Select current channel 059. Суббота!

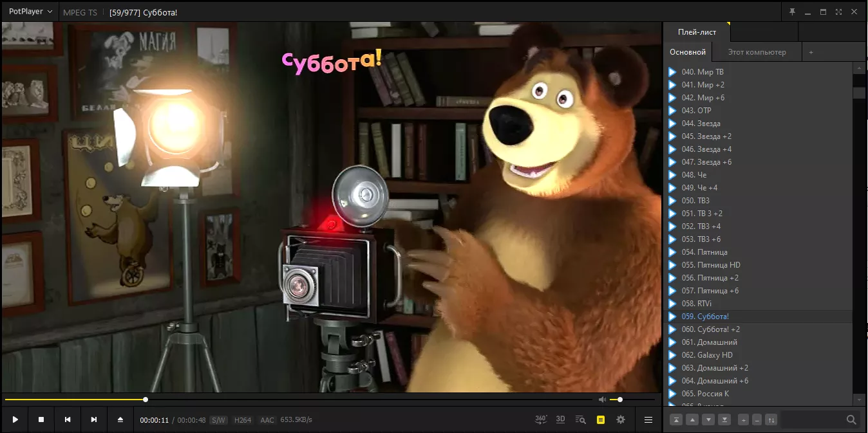(758, 317)
